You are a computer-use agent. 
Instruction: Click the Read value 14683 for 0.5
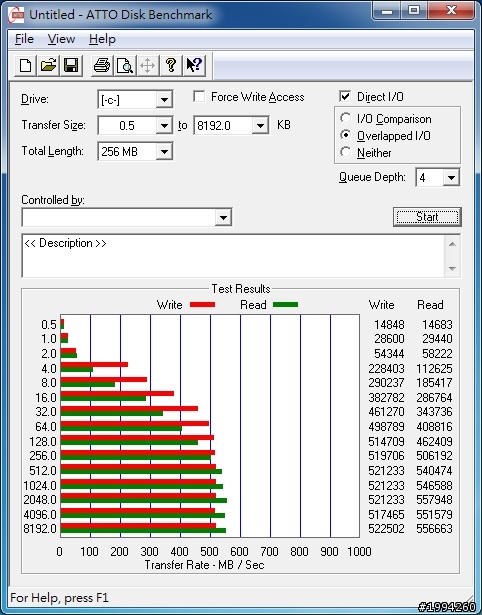coord(437,325)
